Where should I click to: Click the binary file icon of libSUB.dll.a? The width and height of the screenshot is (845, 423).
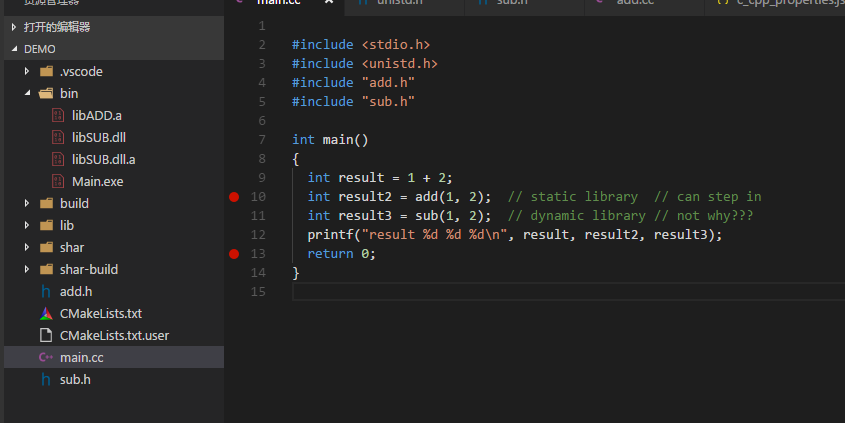point(58,160)
